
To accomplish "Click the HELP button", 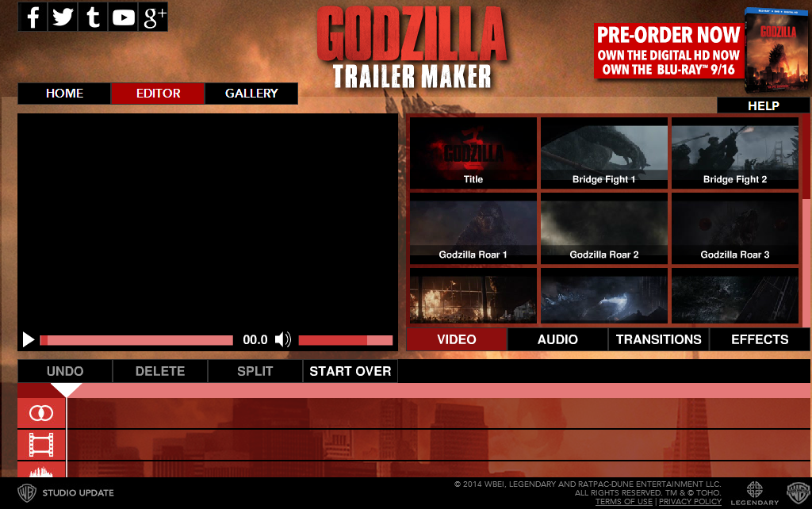I will [764, 105].
